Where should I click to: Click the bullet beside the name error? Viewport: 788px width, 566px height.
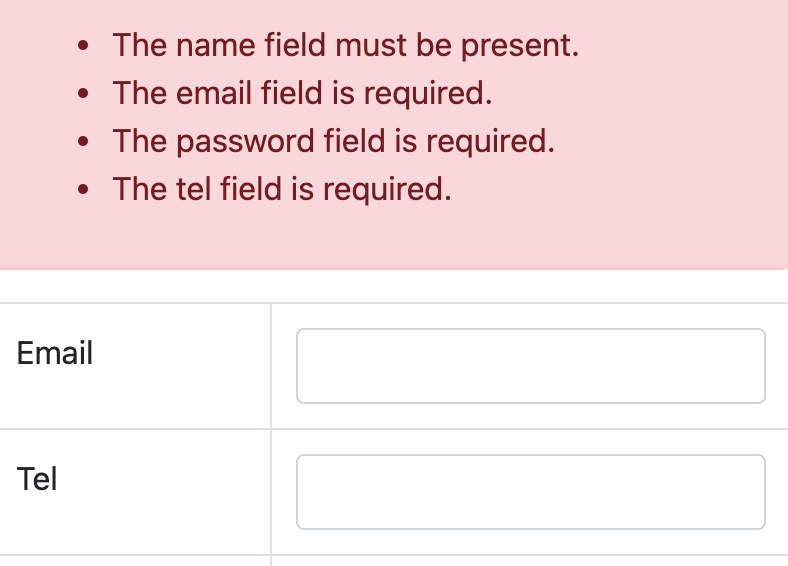[83, 46]
